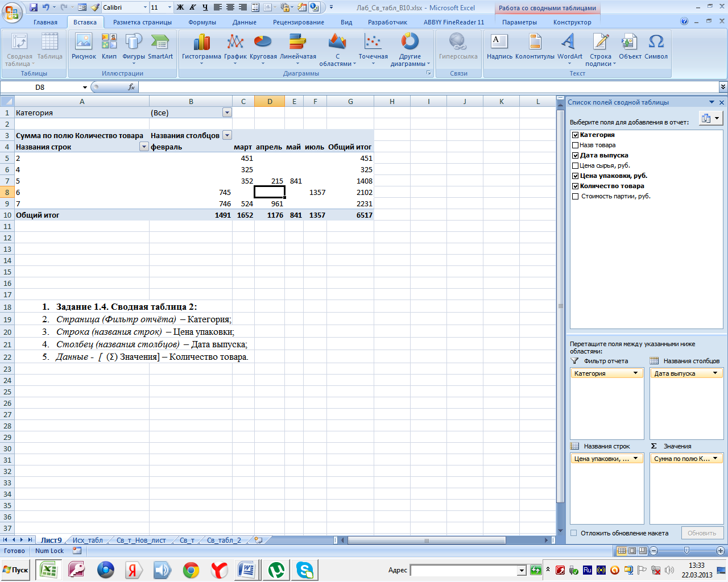Open the font size 11 dropdown
728x582 pixels.
point(169,7)
